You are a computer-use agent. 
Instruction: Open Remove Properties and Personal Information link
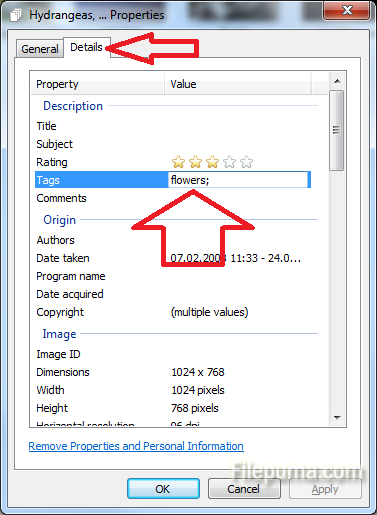136,446
